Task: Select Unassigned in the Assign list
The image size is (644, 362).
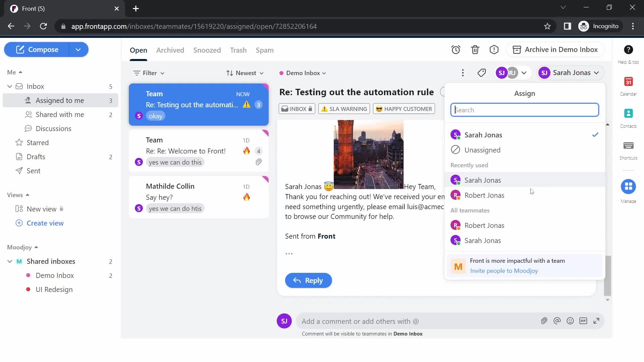Action: (525, 150)
